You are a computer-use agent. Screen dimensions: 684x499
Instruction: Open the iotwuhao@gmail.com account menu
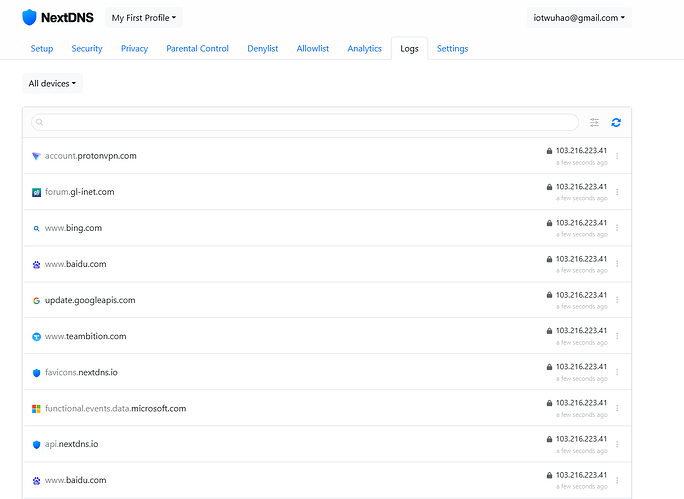click(x=579, y=18)
